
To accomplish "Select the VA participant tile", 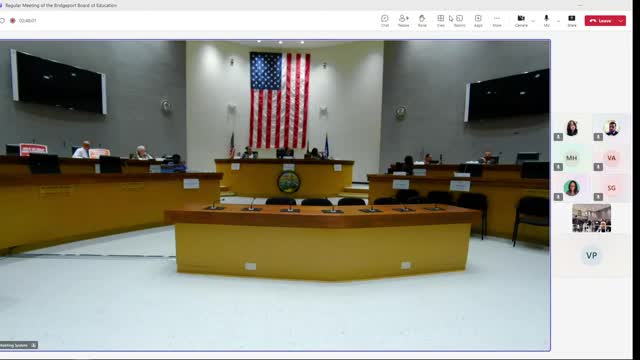I will [x=611, y=158].
